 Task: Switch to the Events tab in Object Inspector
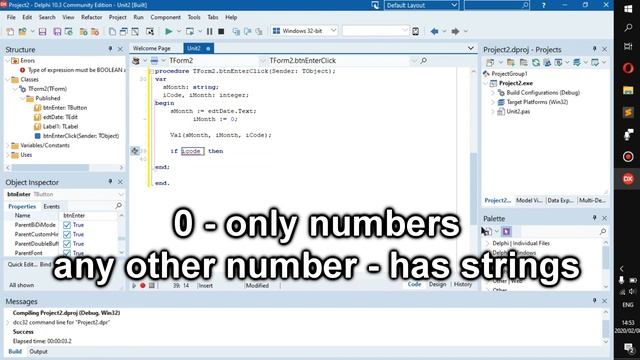(51, 207)
